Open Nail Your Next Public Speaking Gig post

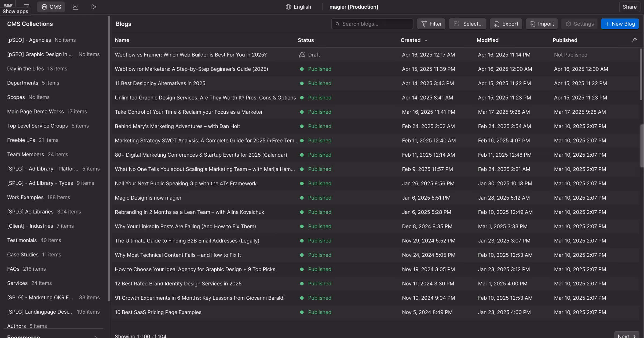[x=186, y=183]
